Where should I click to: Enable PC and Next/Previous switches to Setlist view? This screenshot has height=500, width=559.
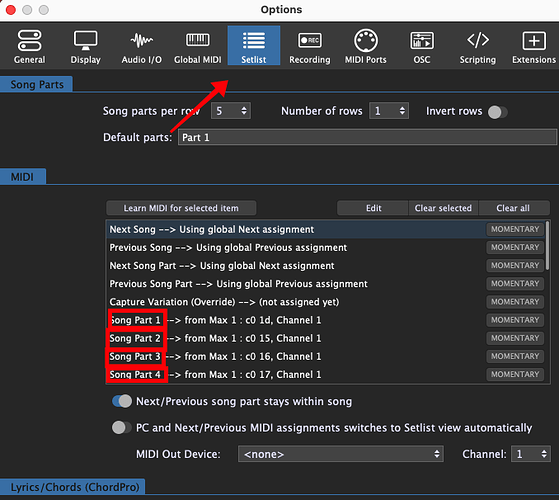(122, 427)
